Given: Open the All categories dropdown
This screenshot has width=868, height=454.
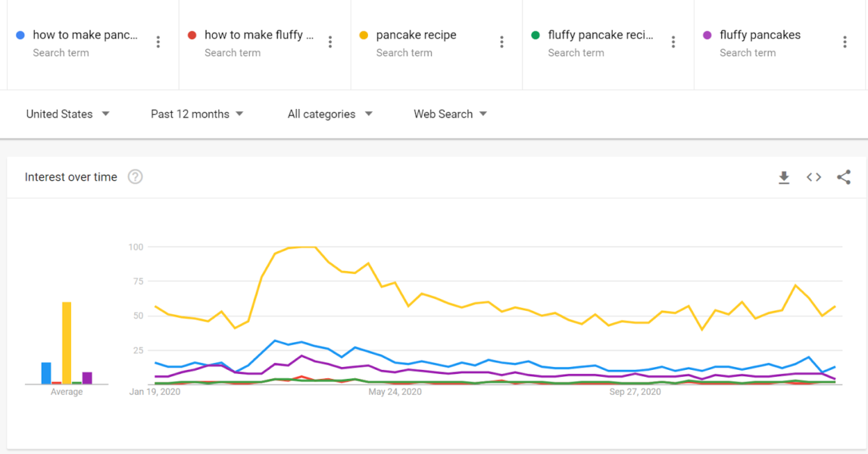Looking at the screenshot, I should click(x=329, y=114).
